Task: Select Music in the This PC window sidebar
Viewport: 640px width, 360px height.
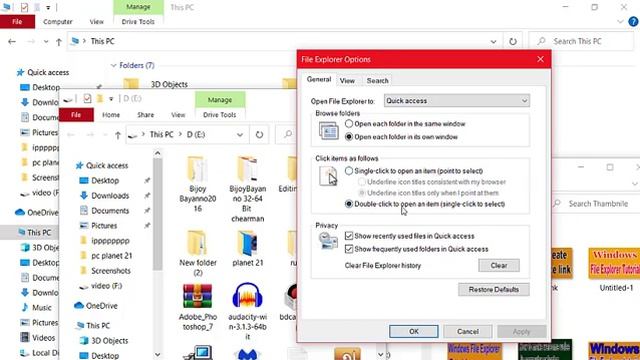Action: [36, 307]
